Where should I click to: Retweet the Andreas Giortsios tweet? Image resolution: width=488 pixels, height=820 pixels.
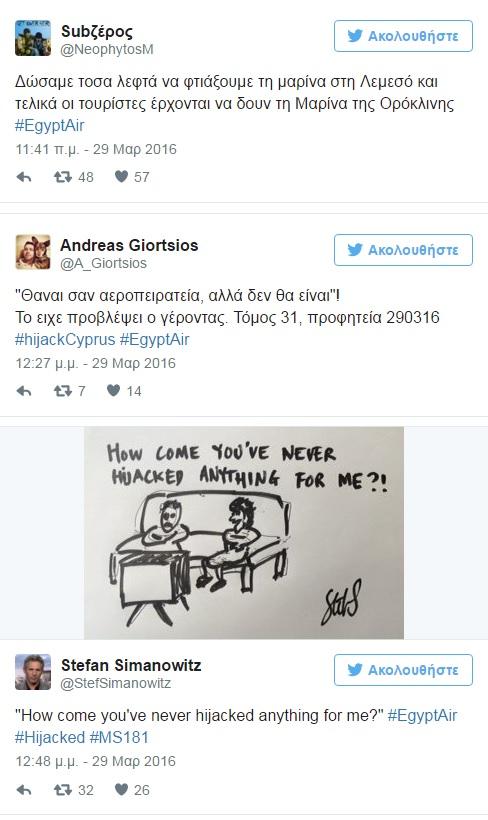click(x=63, y=391)
